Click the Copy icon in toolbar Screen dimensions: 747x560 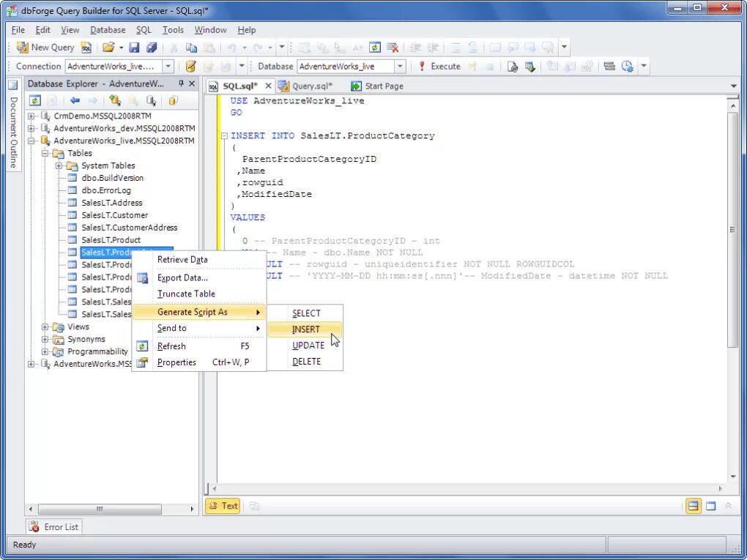tap(191, 47)
